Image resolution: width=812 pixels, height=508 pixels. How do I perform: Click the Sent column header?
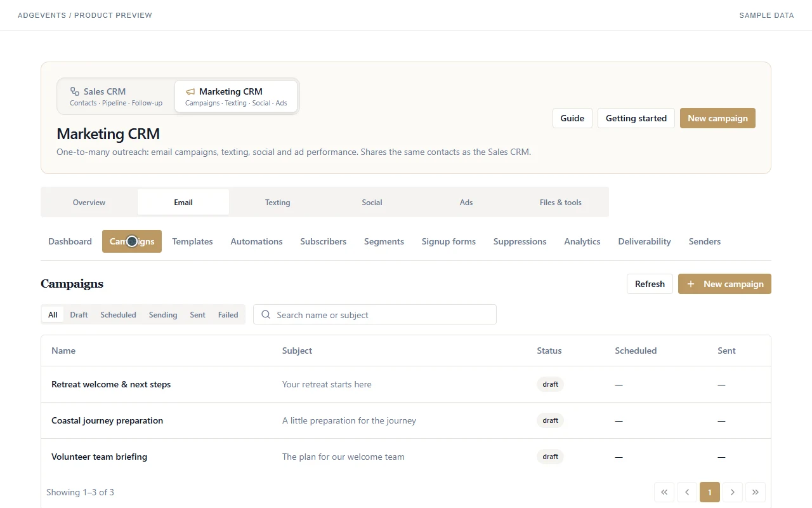coord(726,351)
